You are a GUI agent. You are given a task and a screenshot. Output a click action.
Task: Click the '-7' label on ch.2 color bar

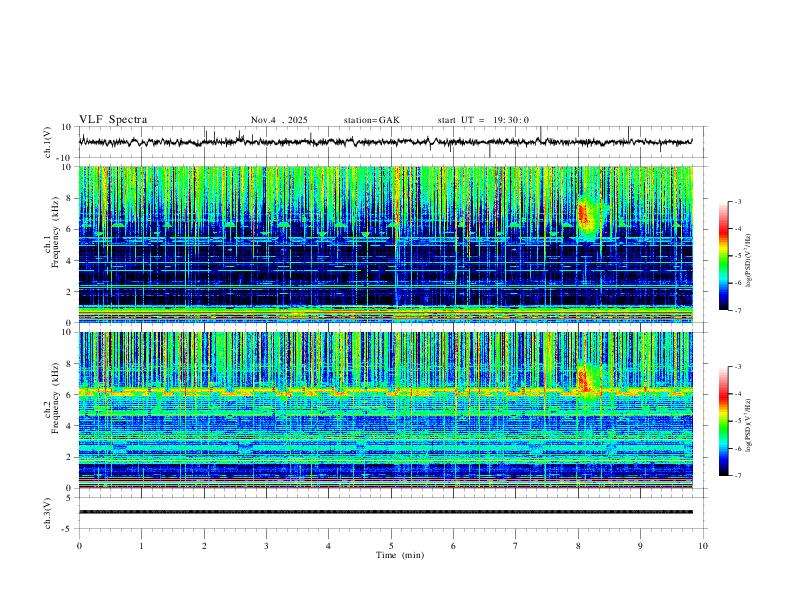coord(737,476)
